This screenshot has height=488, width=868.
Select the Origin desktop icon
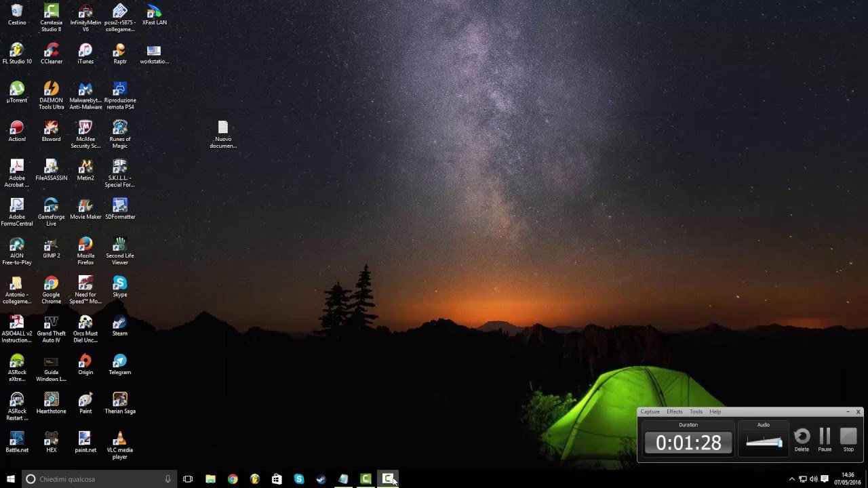pyautogui.click(x=85, y=365)
